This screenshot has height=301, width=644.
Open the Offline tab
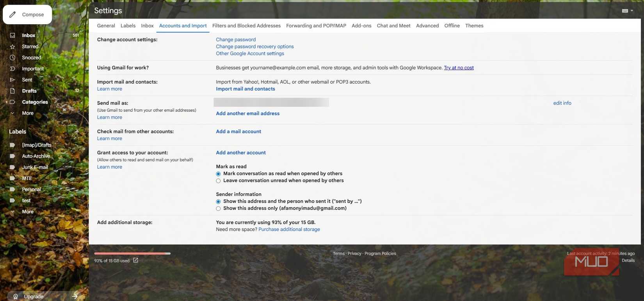452,26
